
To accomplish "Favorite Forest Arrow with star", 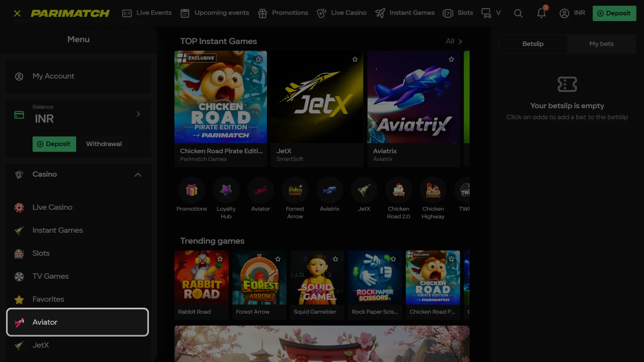I will click(x=278, y=259).
